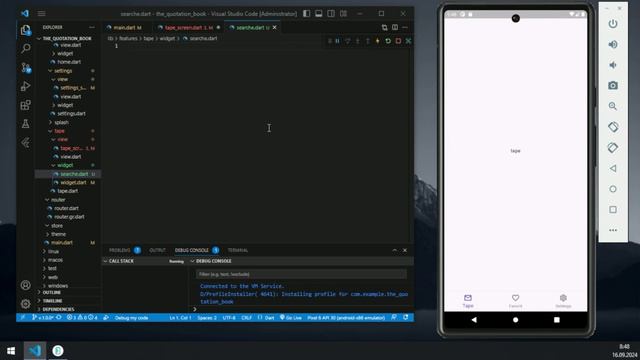Open Customize Layout in title bar

(x=343, y=13)
